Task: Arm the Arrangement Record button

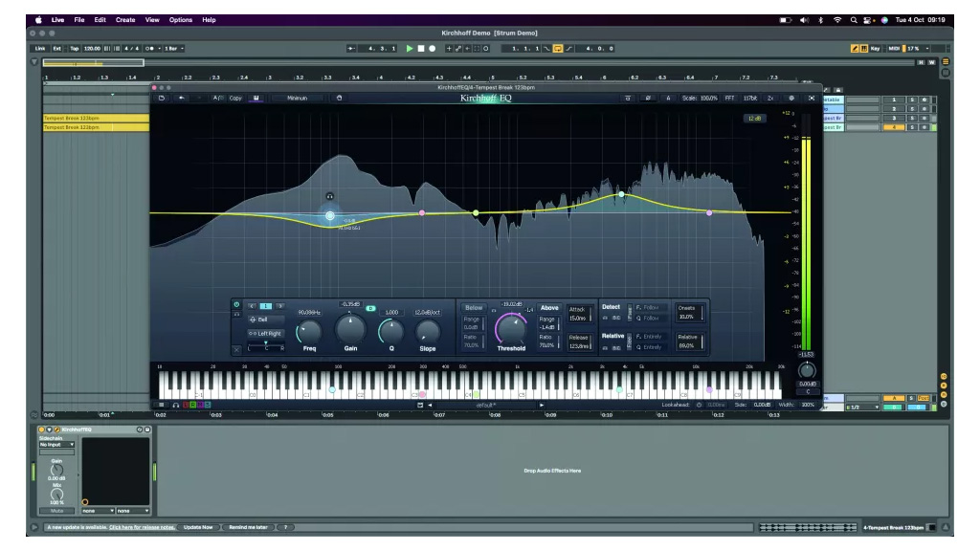Action: [432, 48]
